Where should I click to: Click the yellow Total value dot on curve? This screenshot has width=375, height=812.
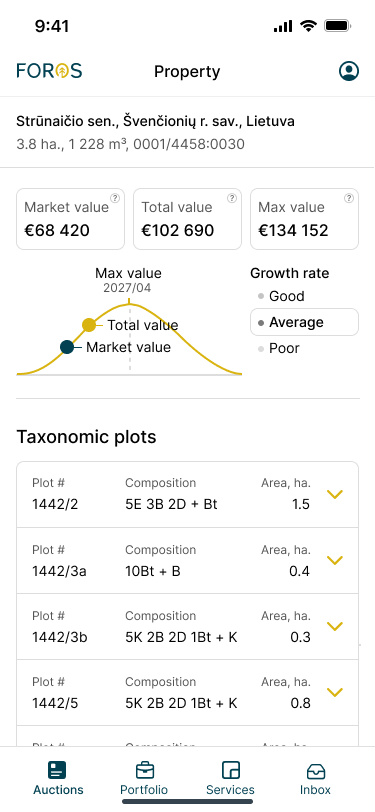click(x=89, y=325)
